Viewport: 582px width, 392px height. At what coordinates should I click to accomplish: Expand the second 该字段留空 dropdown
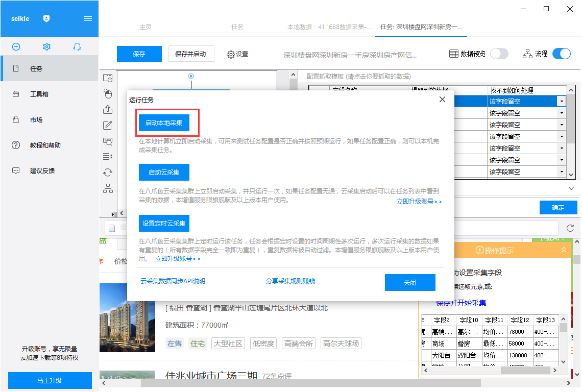click(562, 113)
